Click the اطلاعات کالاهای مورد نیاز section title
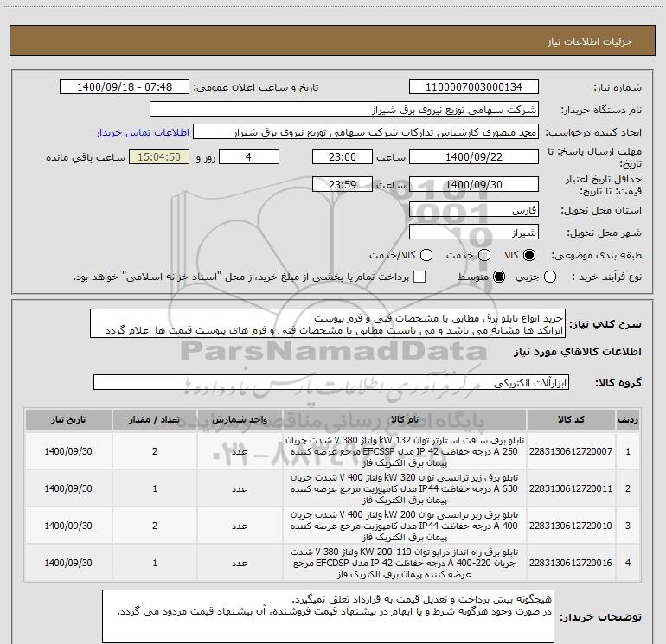The width and height of the screenshot is (666, 644). [577, 352]
